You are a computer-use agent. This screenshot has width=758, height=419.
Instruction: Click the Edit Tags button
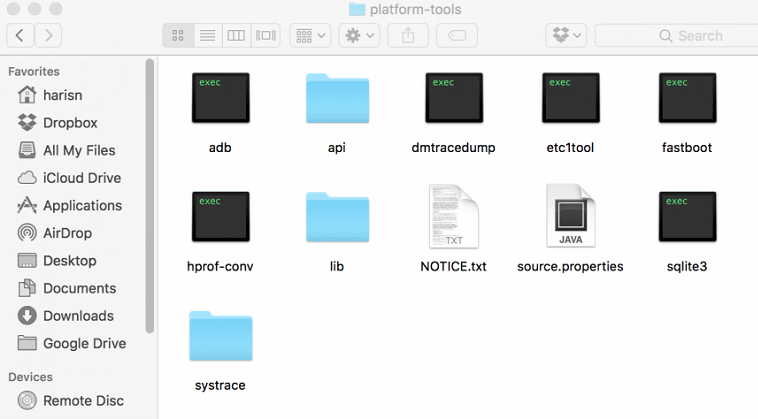pyautogui.click(x=457, y=35)
